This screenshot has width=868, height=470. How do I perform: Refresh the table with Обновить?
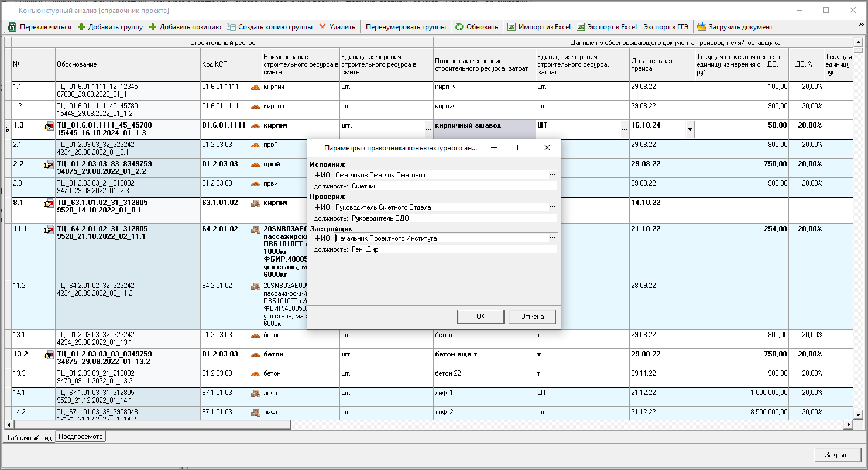coord(476,27)
